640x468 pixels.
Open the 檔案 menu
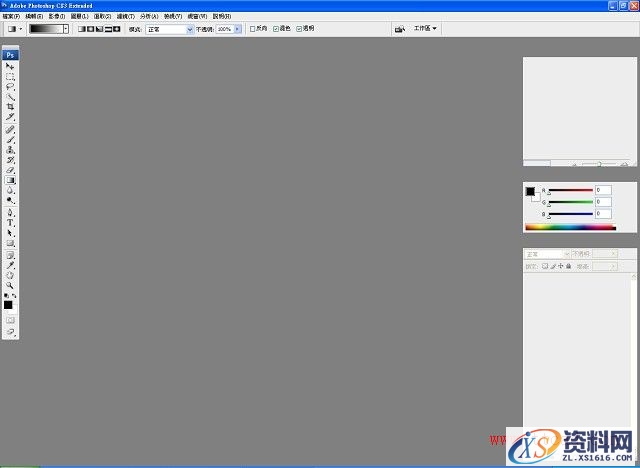point(11,17)
